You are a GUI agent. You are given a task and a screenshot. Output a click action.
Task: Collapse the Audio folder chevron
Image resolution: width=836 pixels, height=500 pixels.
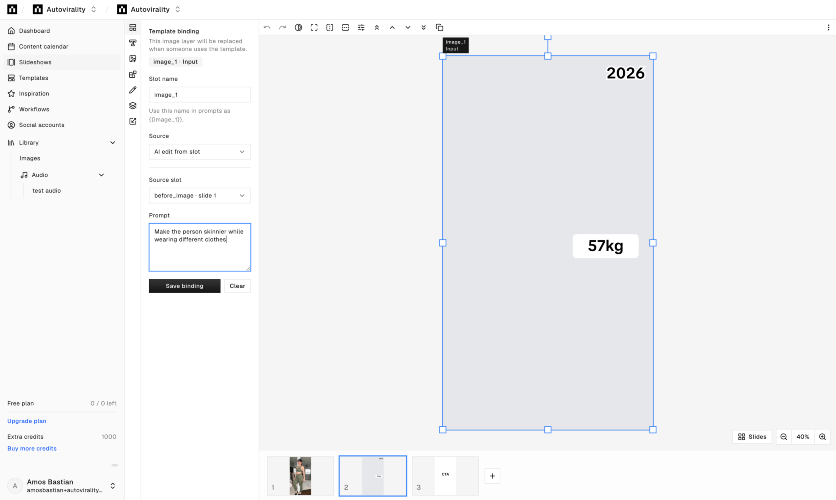click(x=101, y=175)
